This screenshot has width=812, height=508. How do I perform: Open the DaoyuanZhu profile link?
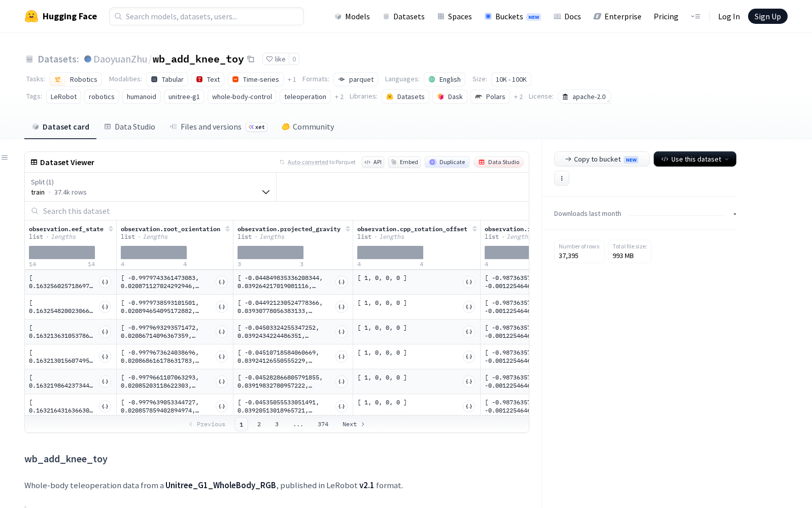(x=120, y=59)
